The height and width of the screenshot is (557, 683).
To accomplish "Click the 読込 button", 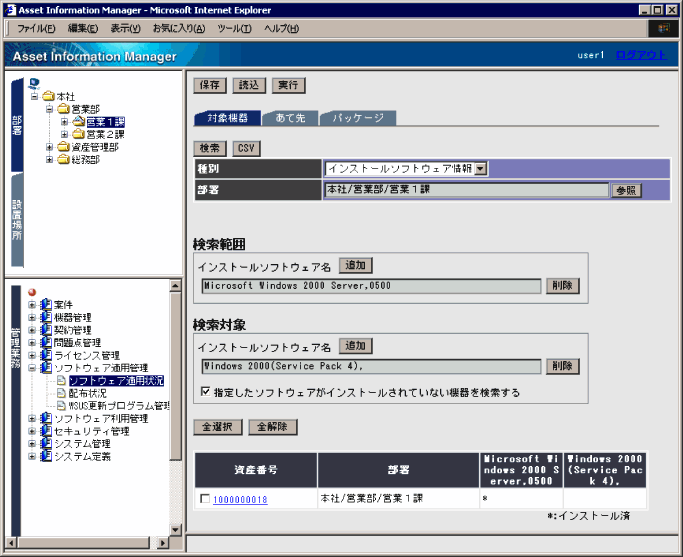I will (x=249, y=85).
